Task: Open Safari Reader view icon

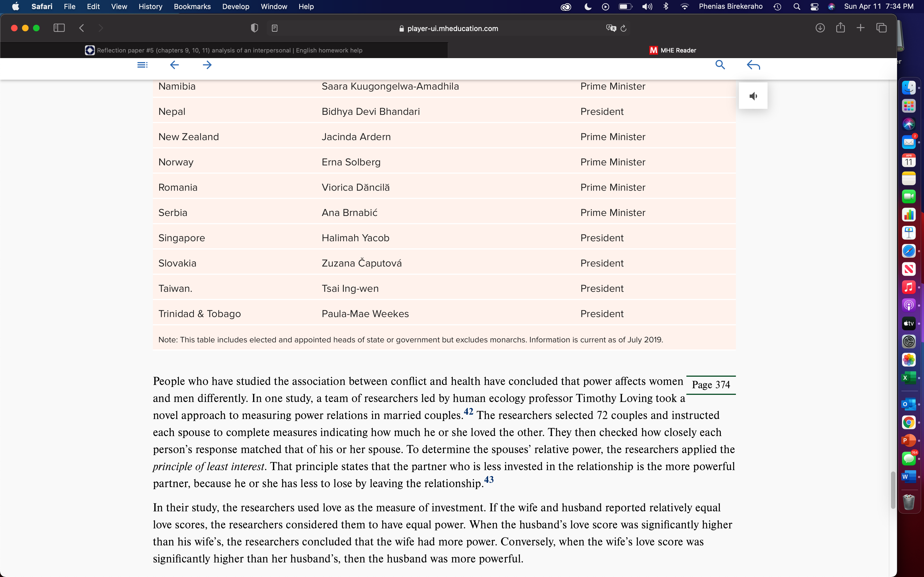Action: (274, 28)
